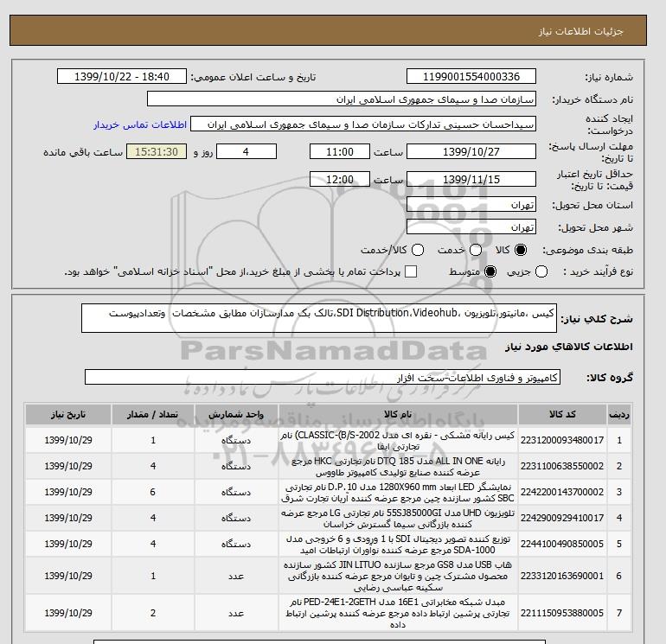Click product code 2244100490850005
The image size is (666, 644).
(x=562, y=544)
